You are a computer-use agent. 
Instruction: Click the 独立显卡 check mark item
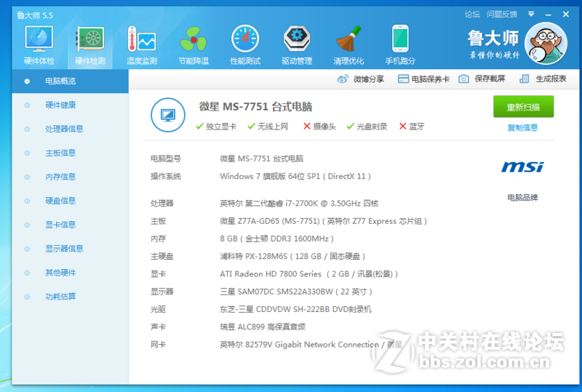(x=216, y=127)
